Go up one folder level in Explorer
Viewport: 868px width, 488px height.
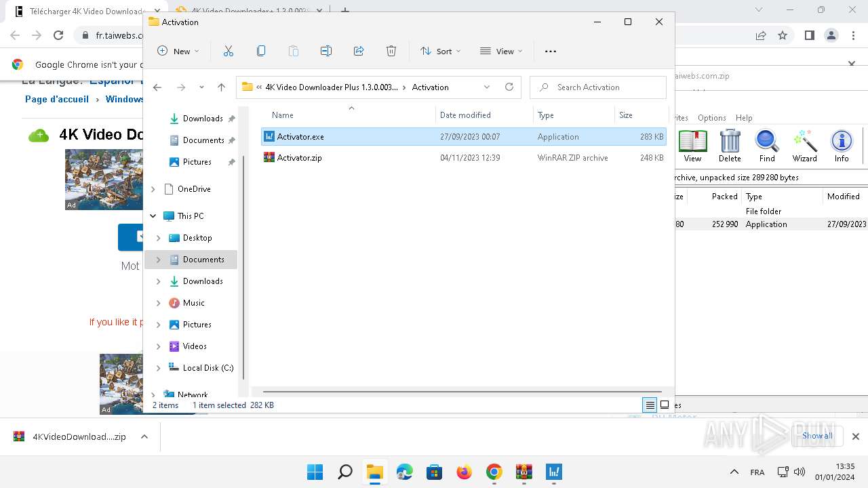point(221,87)
